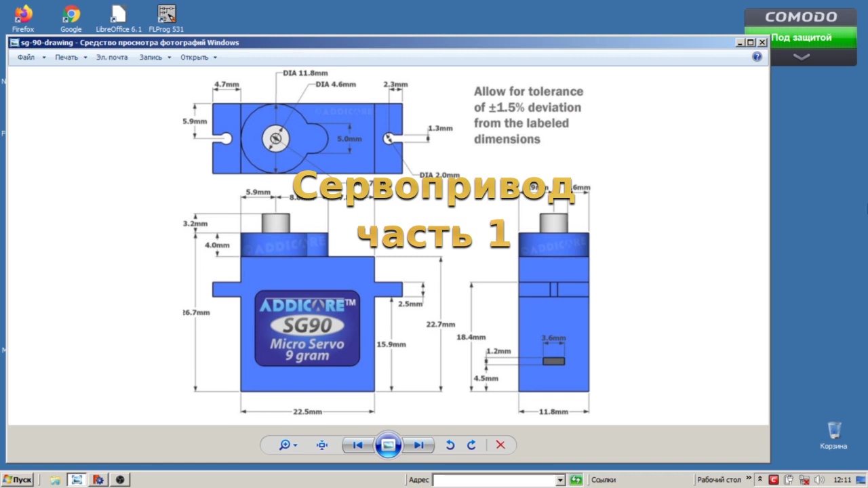Click safely remove hardware tray icon
868x488 pixels.
(789, 480)
